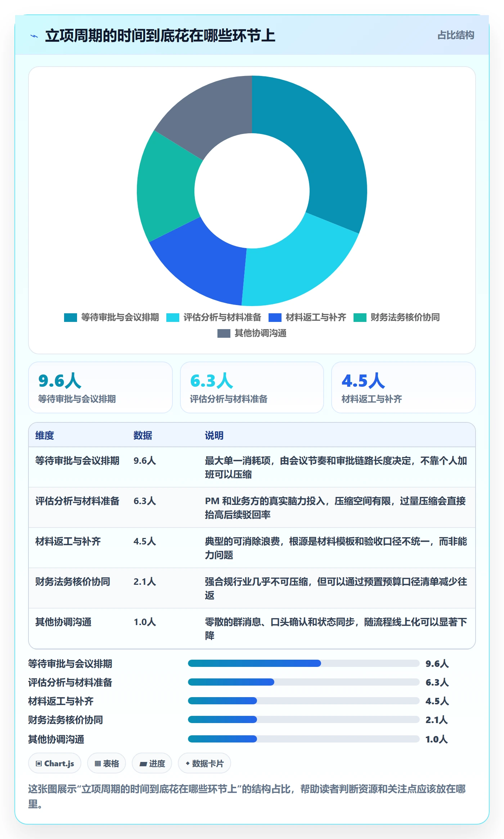Image resolution: width=504 pixels, height=839 pixels.
Task: Toggle legend swatch for 等待审批与会议排期
Action: pos(70,317)
